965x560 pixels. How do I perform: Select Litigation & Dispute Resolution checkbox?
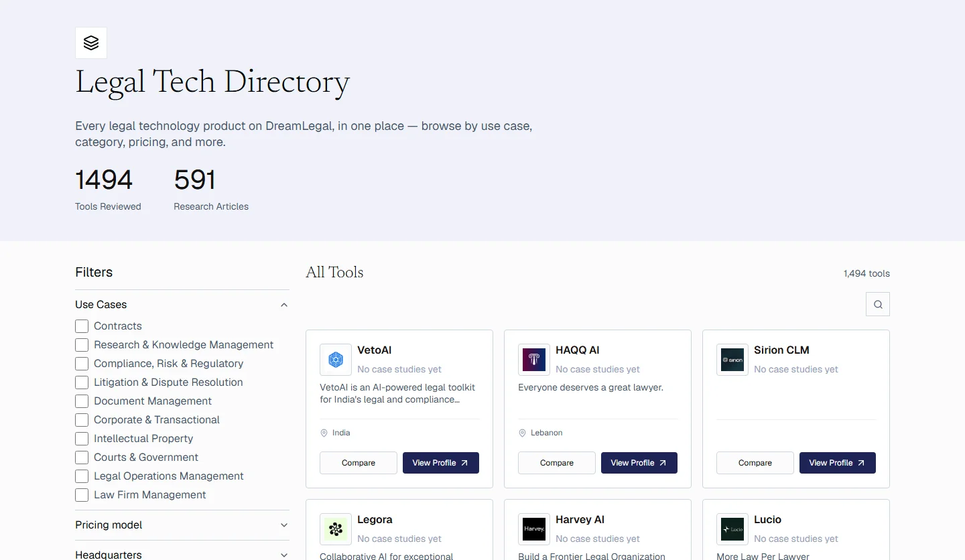click(x=82, y=382)
